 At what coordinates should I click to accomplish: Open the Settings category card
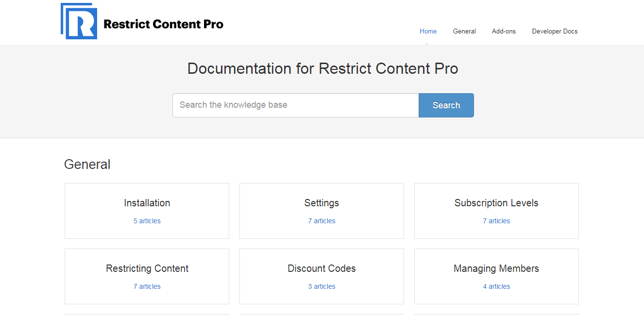point(322,211)
